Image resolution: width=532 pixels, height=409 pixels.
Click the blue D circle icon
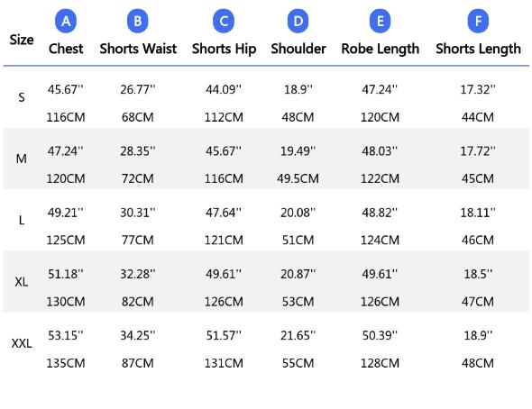(x=298, y=21)
